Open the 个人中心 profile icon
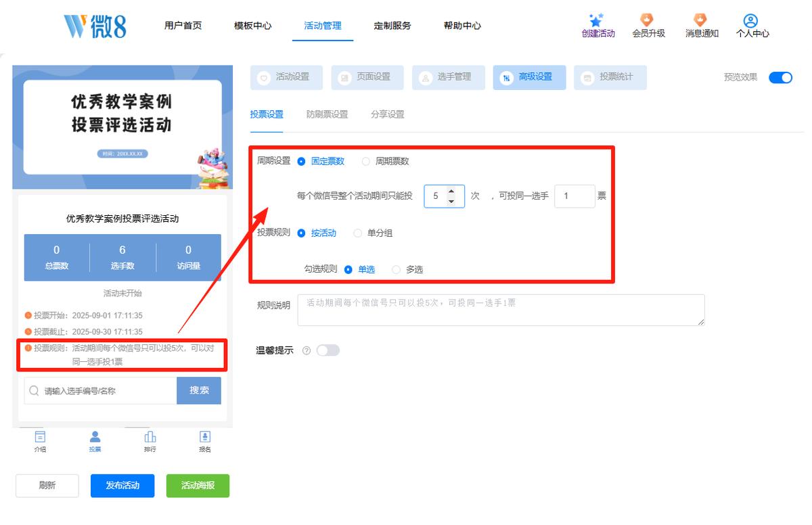This screenshot has height=525, width=812. click(750, 20)
